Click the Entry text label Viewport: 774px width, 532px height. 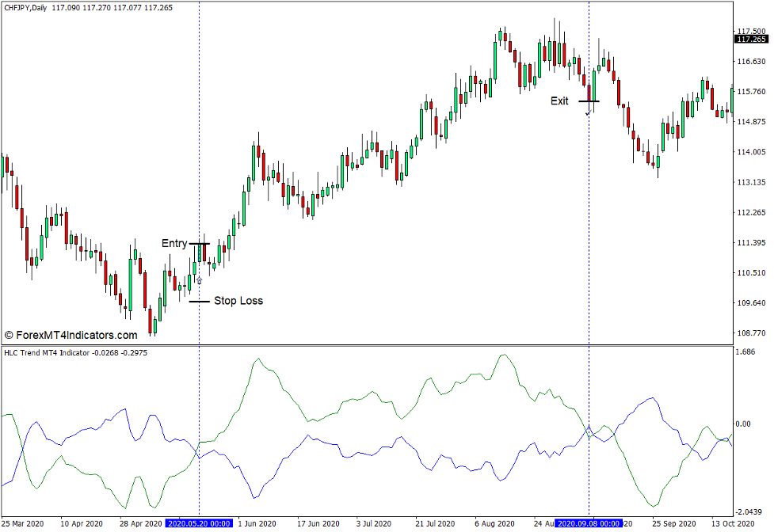(173, 243)
